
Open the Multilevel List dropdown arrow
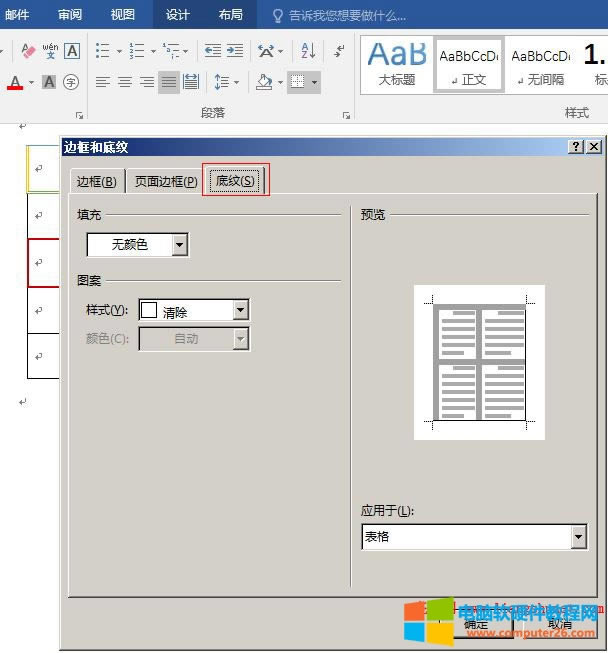(x=185, y=51)
